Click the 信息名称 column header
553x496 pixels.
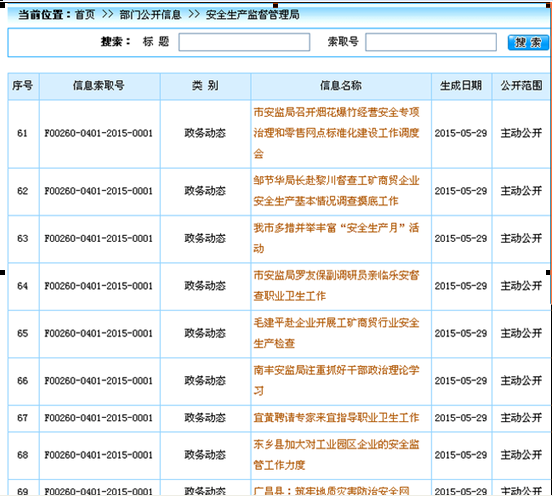341,85
